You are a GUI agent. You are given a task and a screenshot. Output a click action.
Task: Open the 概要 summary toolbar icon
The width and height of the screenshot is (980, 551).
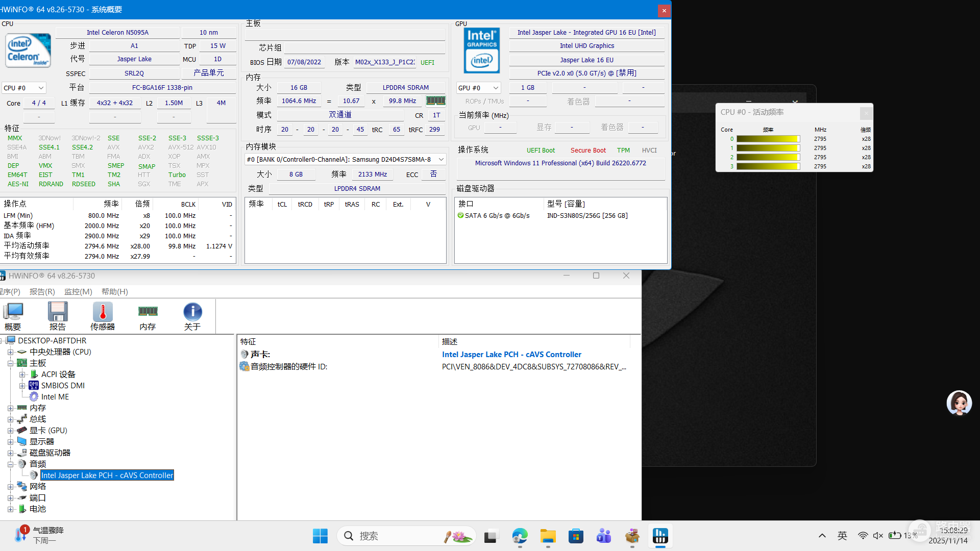(13, 316)
